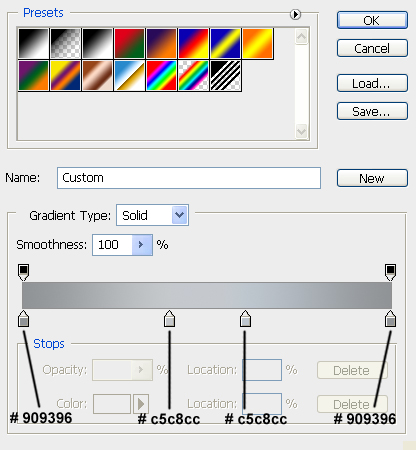Click the Cancel button
The width and height of the screenshot is (416, 450).
(372, 48)
